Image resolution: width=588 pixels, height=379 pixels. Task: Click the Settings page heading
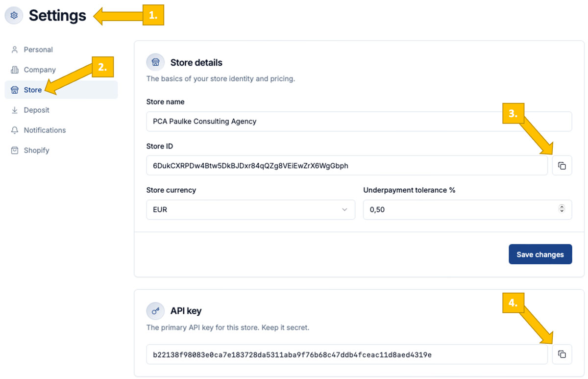(x=57, y=15)
